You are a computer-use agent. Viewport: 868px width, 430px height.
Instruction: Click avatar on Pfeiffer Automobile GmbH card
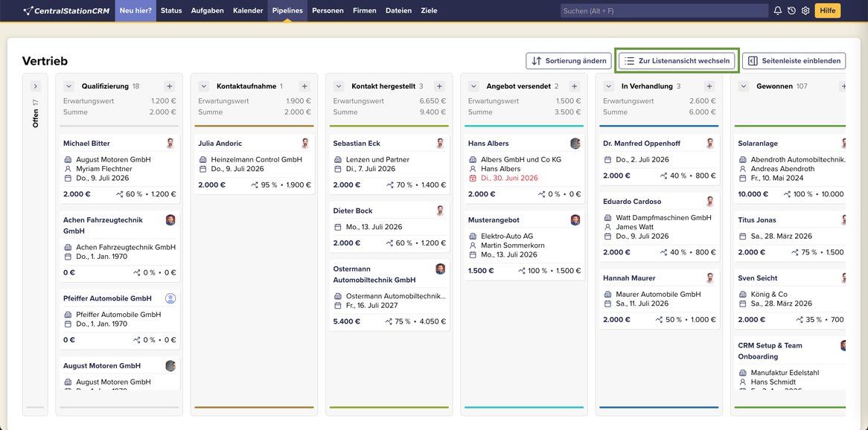(x=170, y=298)
